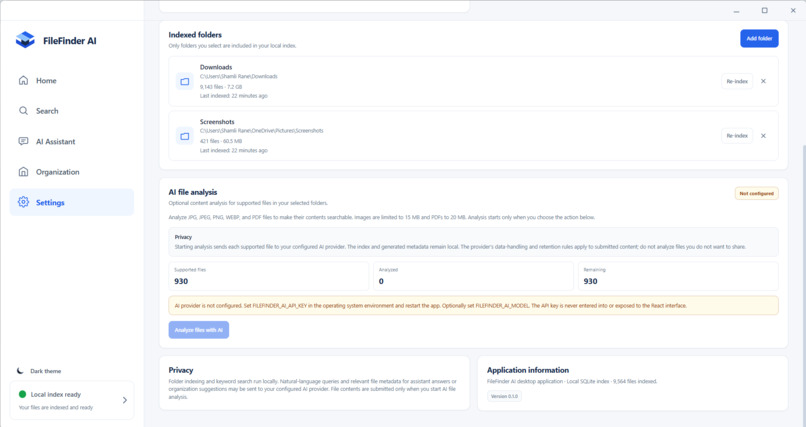The width and height of the screenshot is (806, 427).
Task: Remove the Downloads folder with X
Action: 763,81
